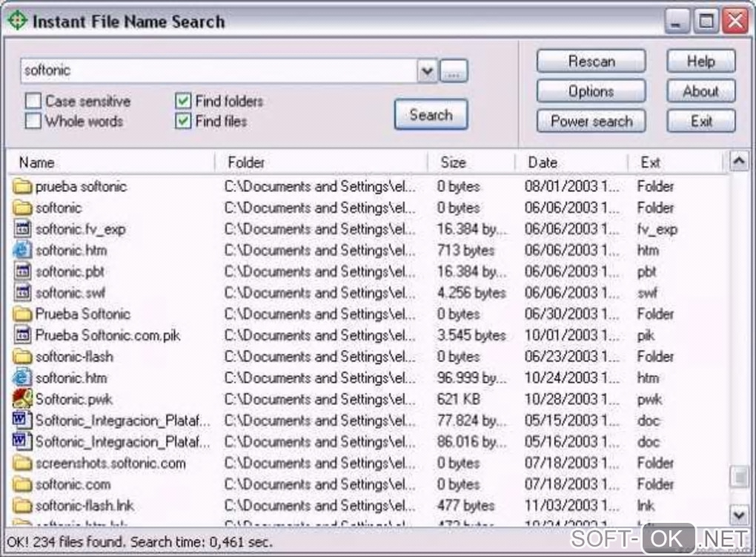756x557 pixels.
Task: Click the '3.545 bytes' size cell
Action: tap(471, 335)
